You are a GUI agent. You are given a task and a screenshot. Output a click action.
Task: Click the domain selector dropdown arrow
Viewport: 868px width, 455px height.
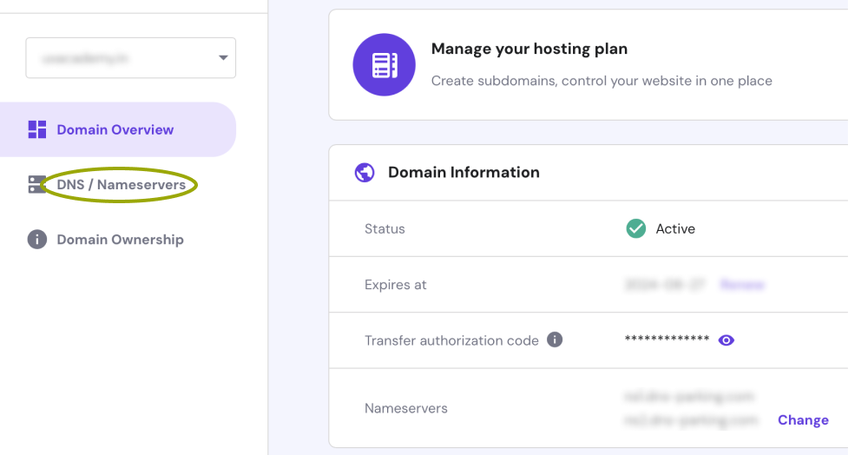tap(223, 58)
